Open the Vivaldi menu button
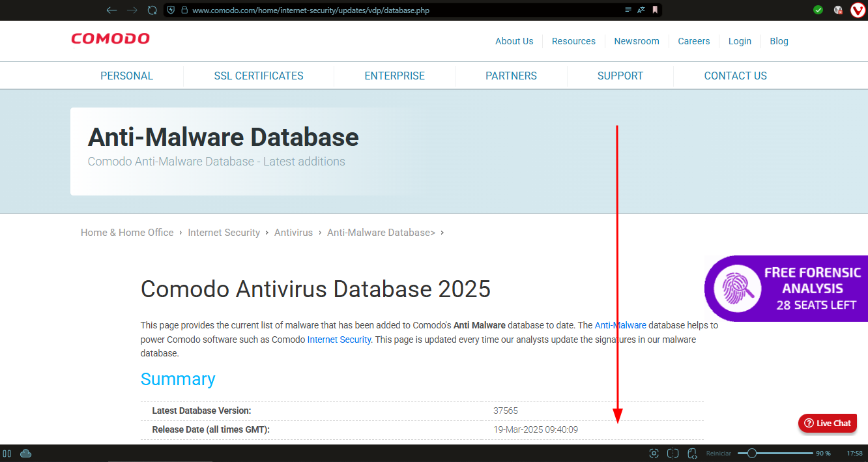 tap(858, 10)
